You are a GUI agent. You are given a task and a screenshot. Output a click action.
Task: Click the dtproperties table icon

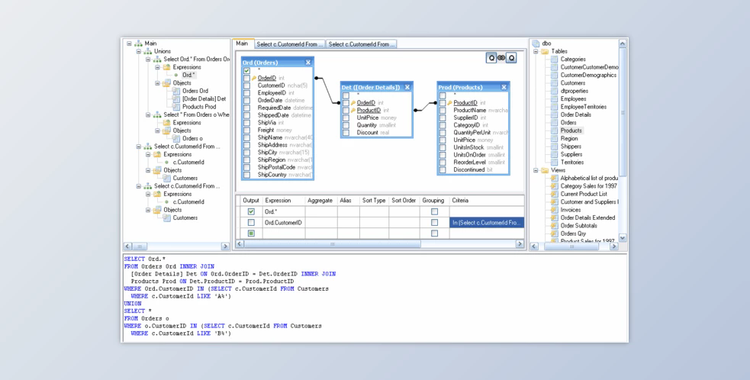(554, 91)
